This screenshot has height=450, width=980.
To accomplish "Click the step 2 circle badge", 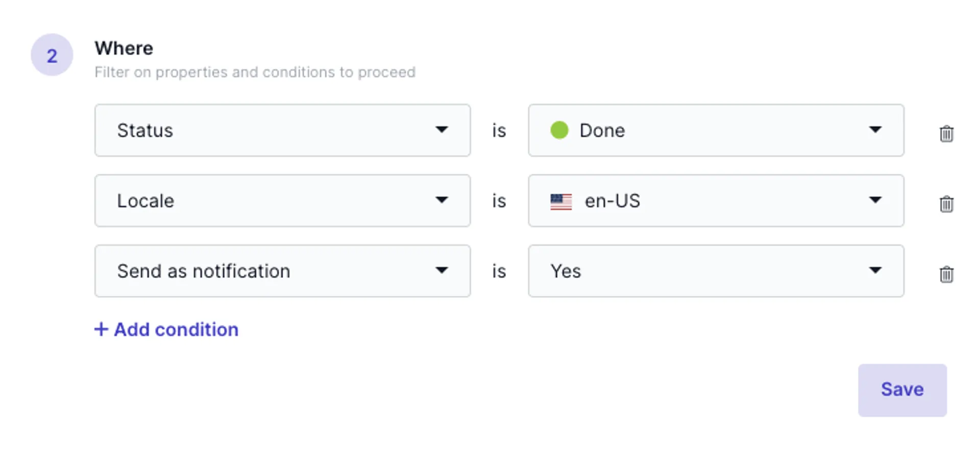I will (x=52, y=55).
